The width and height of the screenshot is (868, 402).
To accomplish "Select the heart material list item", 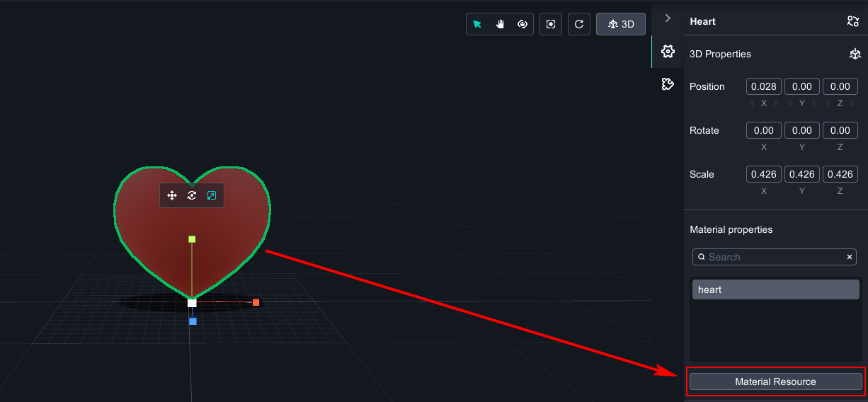I will (775, 289).
